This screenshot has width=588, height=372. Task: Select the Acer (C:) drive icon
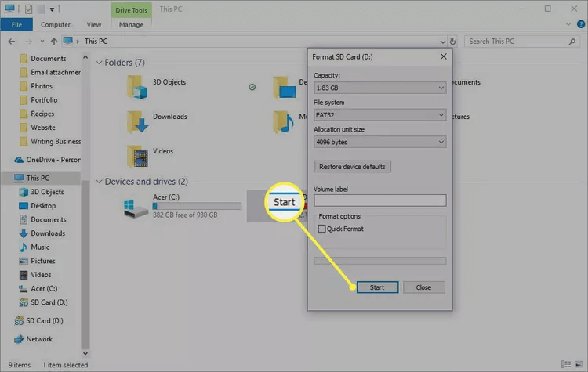(x=135, y=207)
